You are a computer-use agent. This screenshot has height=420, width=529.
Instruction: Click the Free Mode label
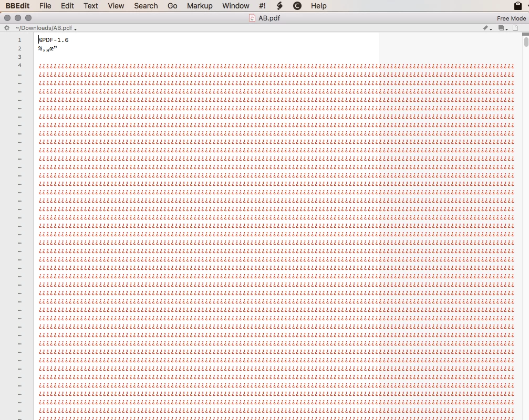coord(511,18)
